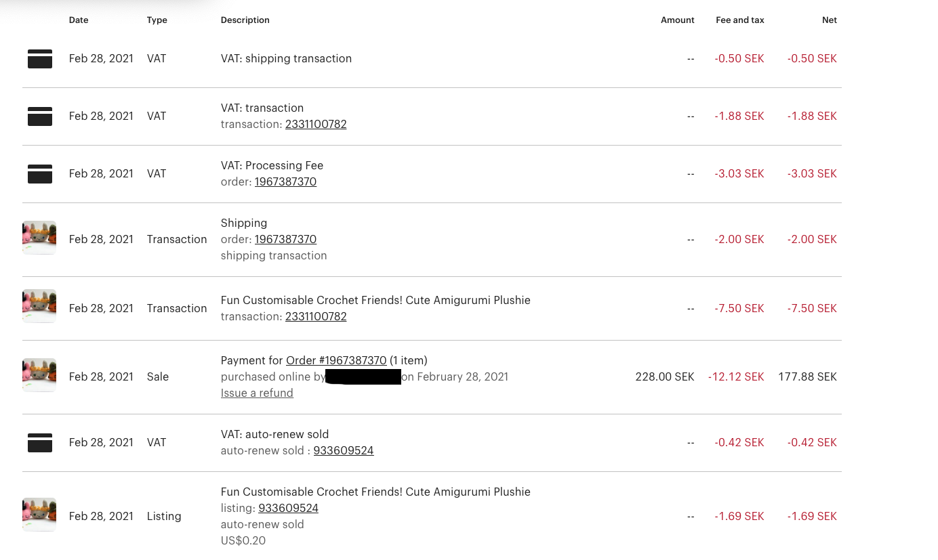Open transaction 2331100782 under VAT: transaction
Screen dimensions: 938x560
(316, 125)
